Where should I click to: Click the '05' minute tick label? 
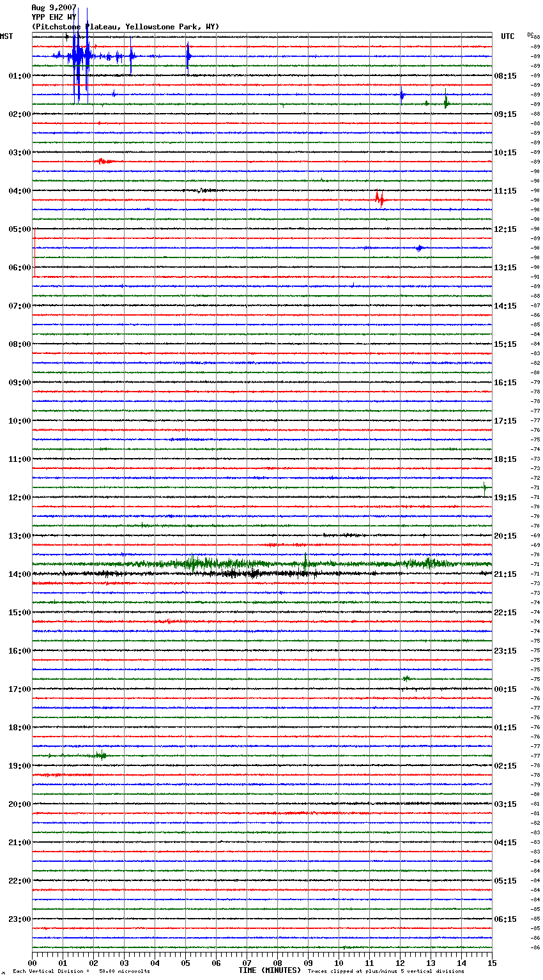point(185,963)
